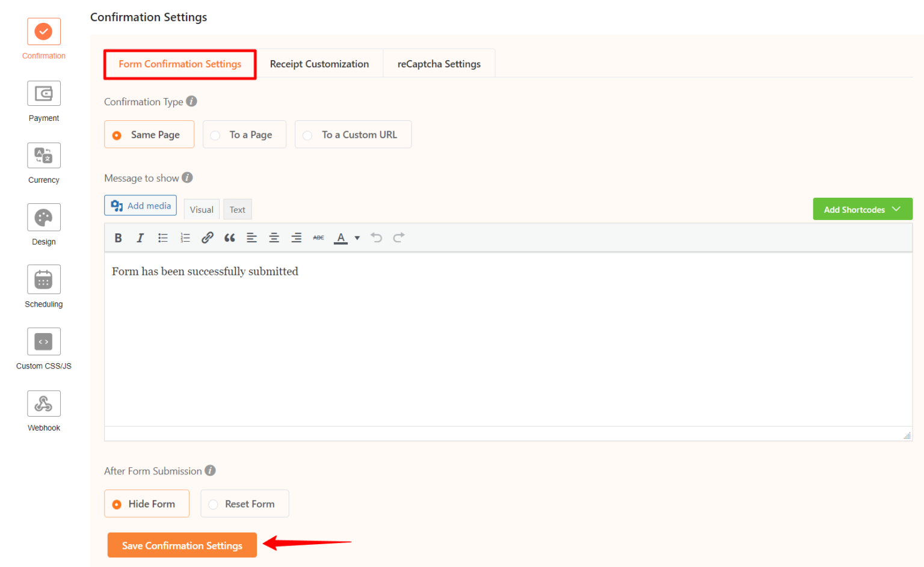Expand the Confirmation Type info tooltip
The image size is (924, 567).
click(x=191, y=101)
